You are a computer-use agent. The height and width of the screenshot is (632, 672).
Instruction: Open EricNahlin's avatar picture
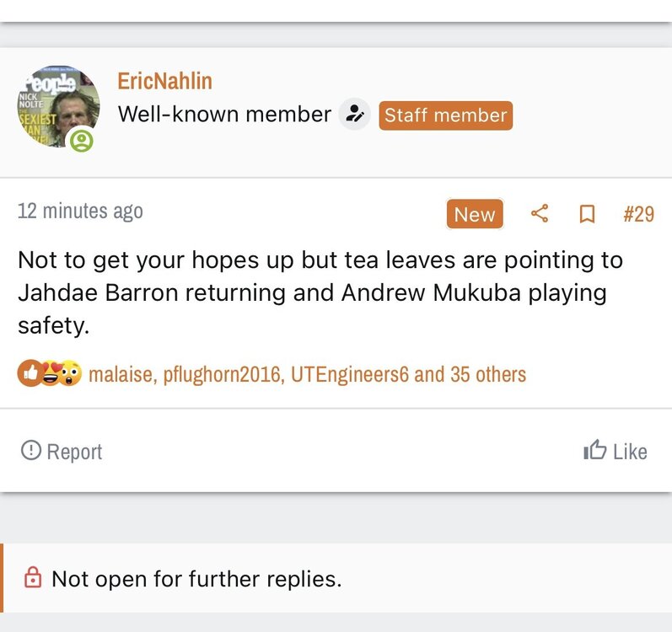click(58, 106)
